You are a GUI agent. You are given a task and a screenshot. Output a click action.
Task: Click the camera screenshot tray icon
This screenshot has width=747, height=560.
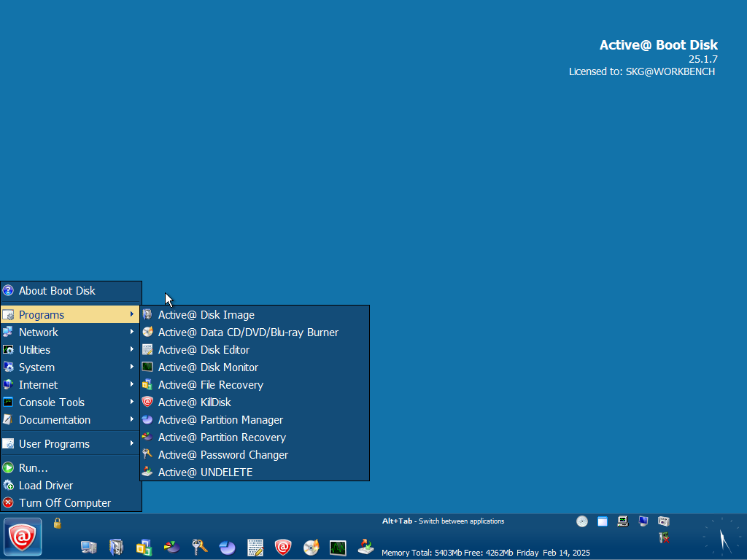663,521
